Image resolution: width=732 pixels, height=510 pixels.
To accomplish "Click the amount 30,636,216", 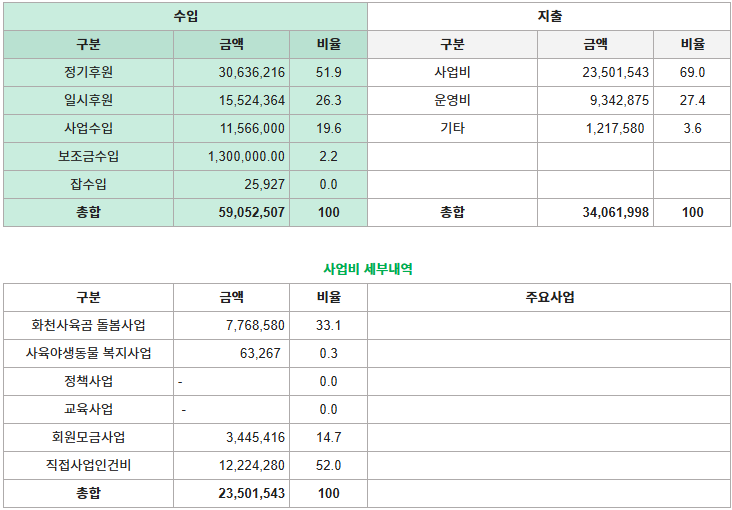I will pos(252,72).
